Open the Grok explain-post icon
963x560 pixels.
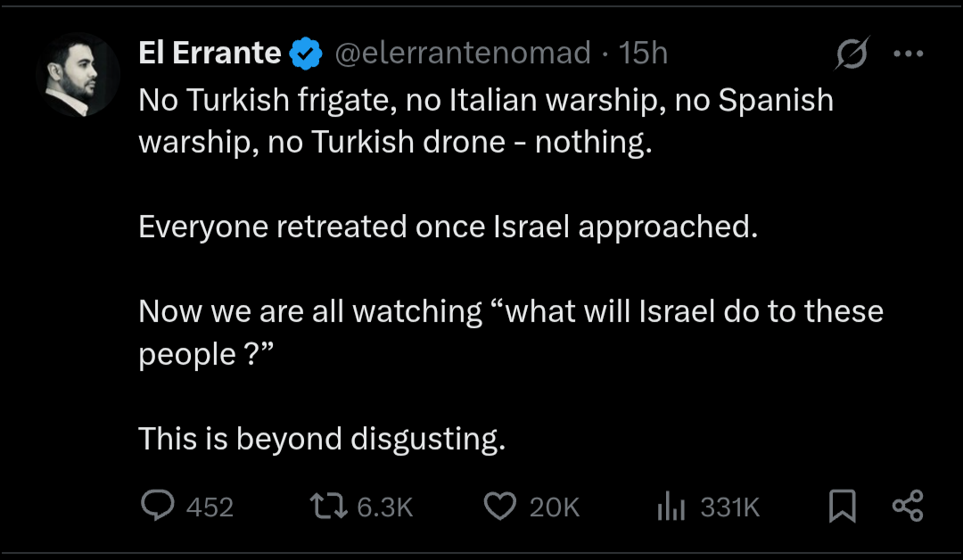[x=852, y=54]
